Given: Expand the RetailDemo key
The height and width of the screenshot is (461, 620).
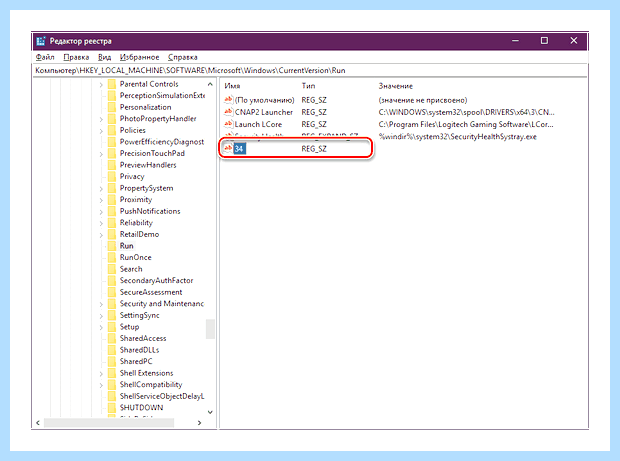Looking at the screenshot, I should point(101,235).
